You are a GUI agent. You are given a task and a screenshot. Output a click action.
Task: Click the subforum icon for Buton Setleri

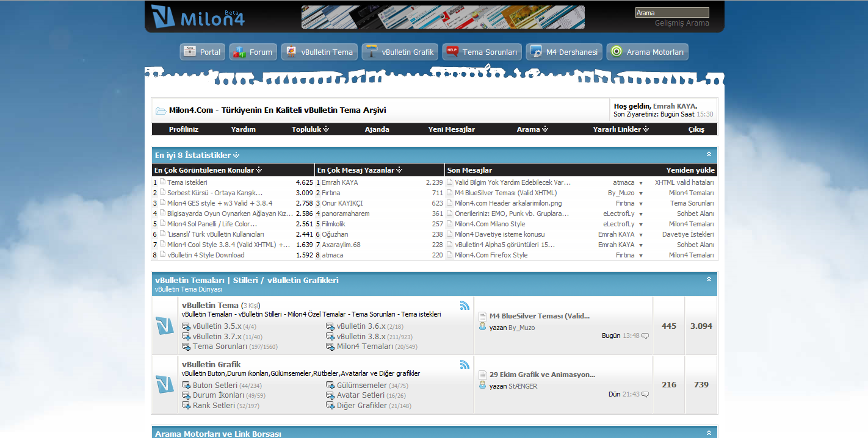186,386
